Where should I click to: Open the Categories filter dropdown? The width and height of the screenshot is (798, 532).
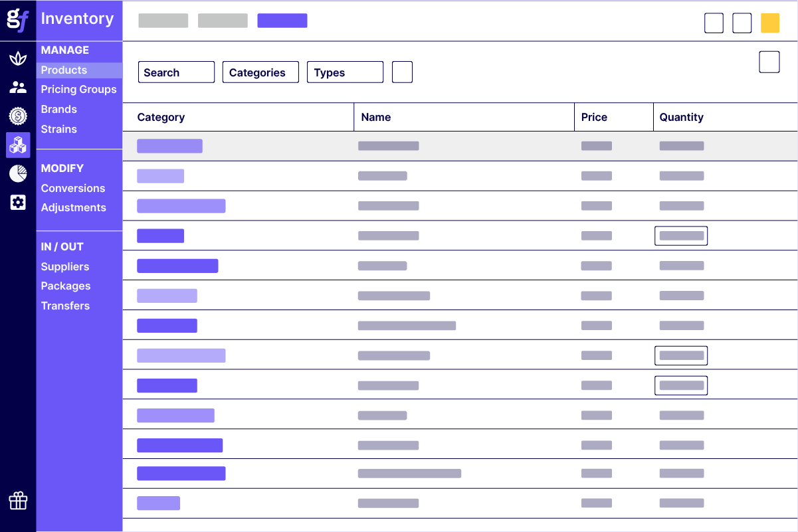coord(260,72)
